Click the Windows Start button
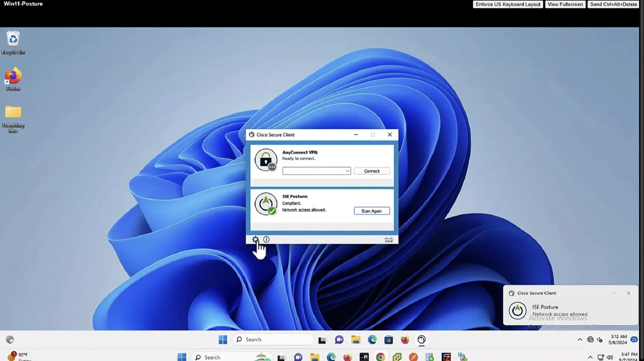Viewport: 644px width, 361px height. point(223,340)
